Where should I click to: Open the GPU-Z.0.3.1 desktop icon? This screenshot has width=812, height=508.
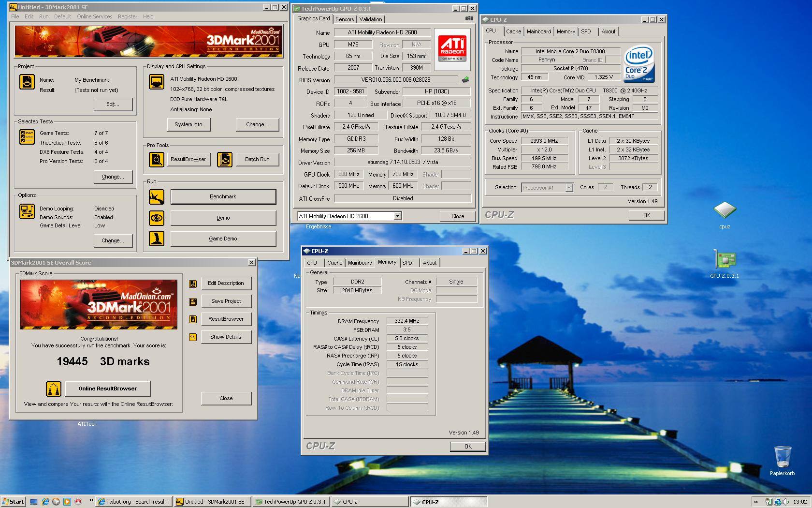(x=725, y=264)
